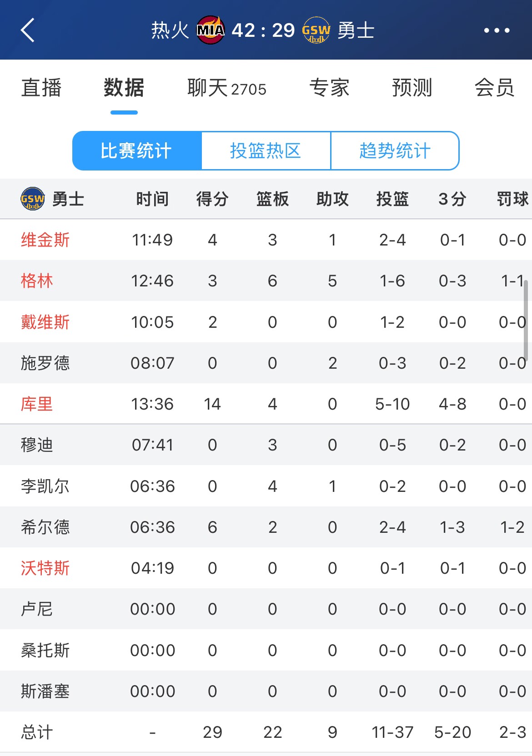Tap the Warriors logo in table header

pos(33,199)
